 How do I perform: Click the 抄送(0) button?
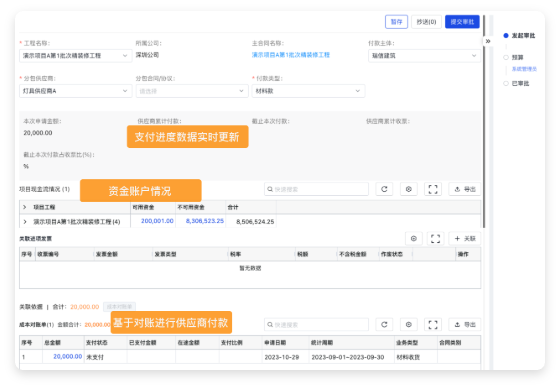coord(426,22)
